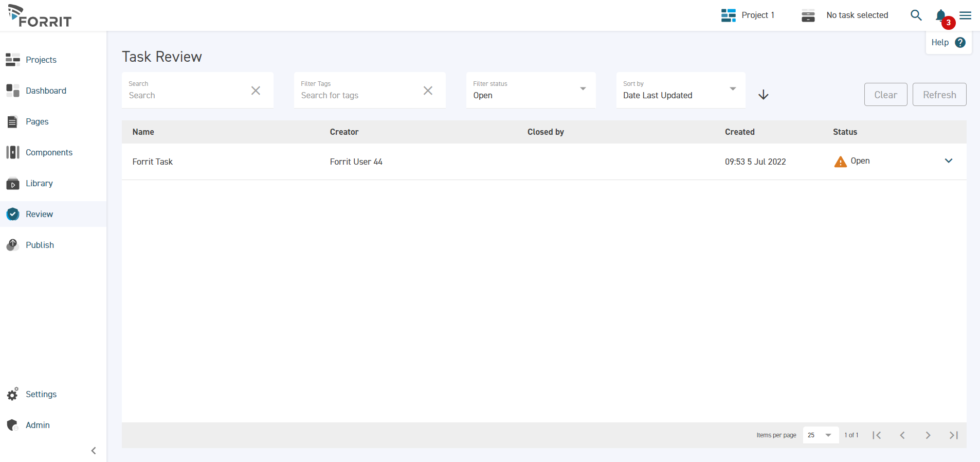The height and width of the screenshot is (462, 980).
Task: Go to the last page of results
Action: point(953,435)
